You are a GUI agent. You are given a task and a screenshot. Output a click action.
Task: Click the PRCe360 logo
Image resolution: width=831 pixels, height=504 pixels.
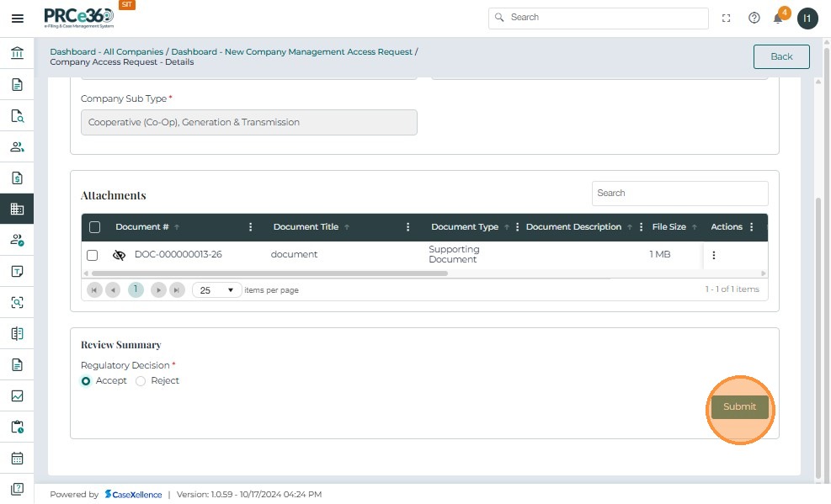coord(79,18)
